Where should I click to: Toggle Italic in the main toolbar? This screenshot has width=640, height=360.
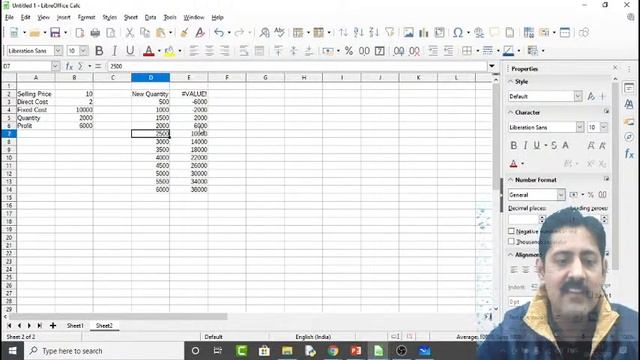point(115,51)
